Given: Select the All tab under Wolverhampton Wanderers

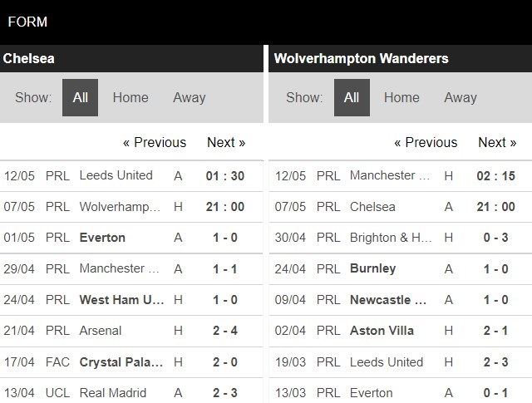Looking at the screenshot, I should (352, 97).
